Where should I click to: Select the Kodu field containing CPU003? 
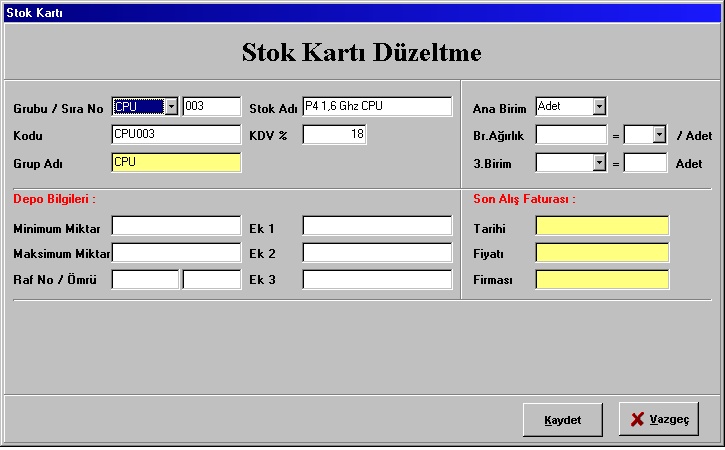coord(176,135)
